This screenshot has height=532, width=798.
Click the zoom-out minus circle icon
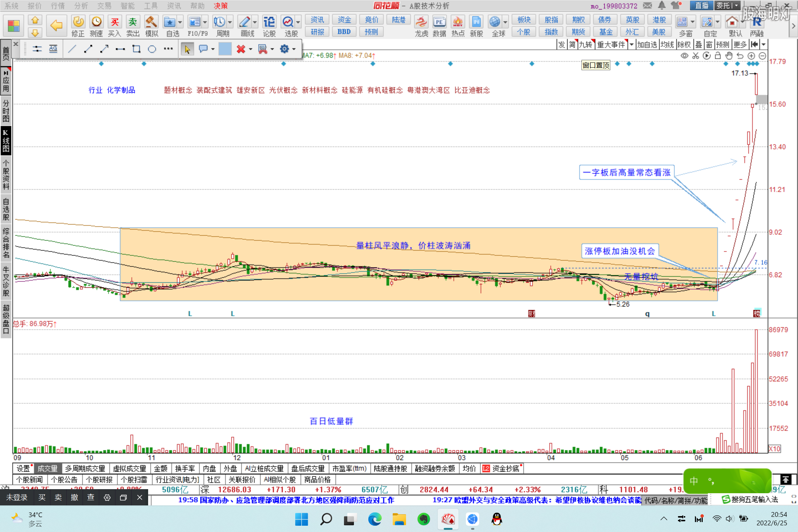(x=763, y=56)
